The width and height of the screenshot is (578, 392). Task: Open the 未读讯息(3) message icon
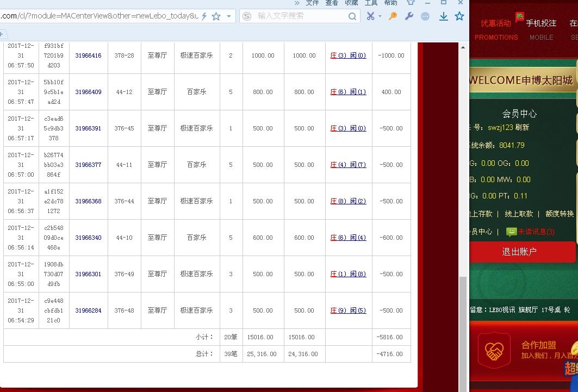point(511,232)
